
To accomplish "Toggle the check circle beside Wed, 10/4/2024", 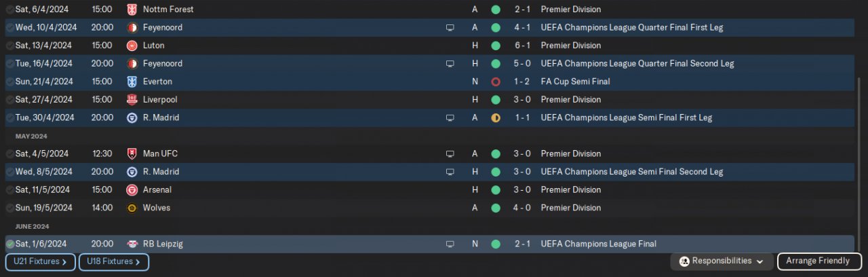I will [10, 28].
